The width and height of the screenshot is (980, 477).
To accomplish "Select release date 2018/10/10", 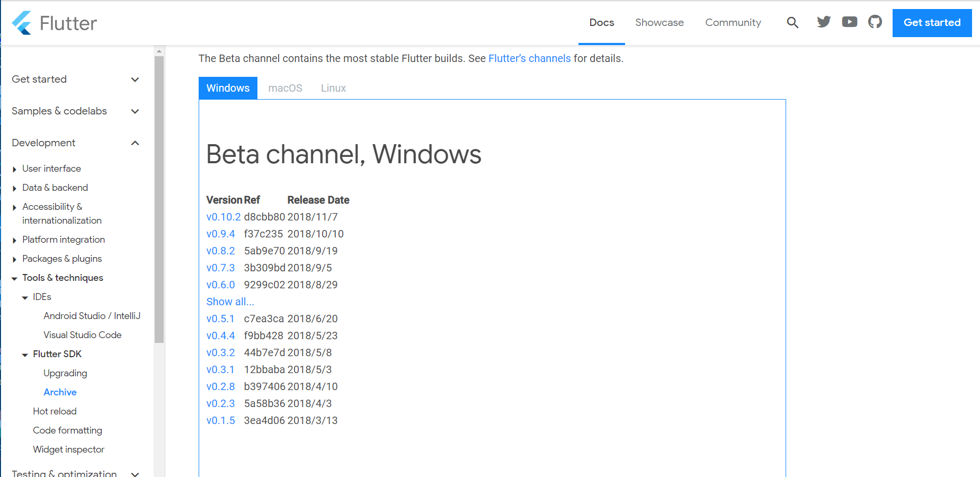I will tap(316, 234).
